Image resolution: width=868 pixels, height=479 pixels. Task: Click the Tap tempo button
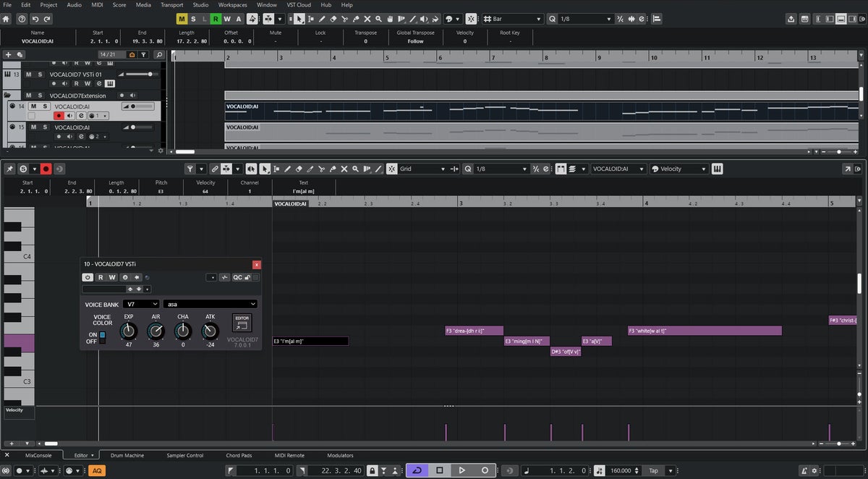click(653, 470)
